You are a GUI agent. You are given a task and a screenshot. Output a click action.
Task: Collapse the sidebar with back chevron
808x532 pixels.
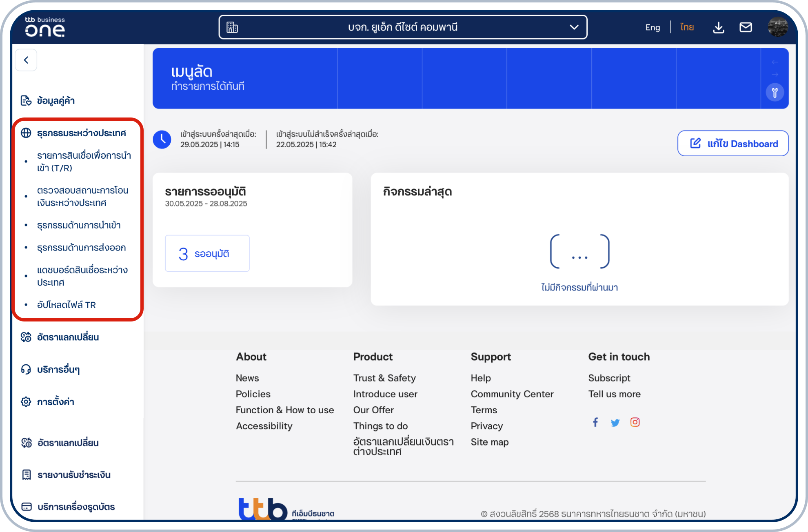[x=26, y=60]
